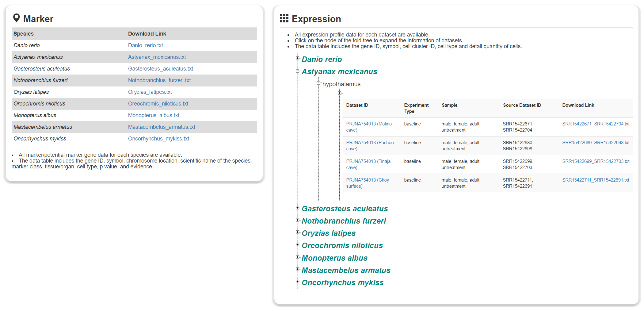Click the Marker map pin icon
This screenshot has width=644, height=311.
click(17, 18)
